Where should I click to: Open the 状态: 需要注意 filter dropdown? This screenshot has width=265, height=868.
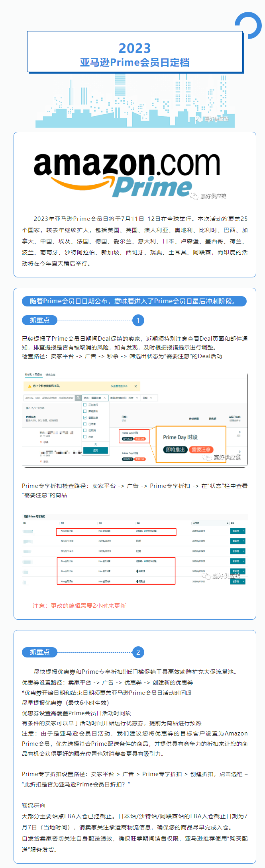tap(95, 398)
